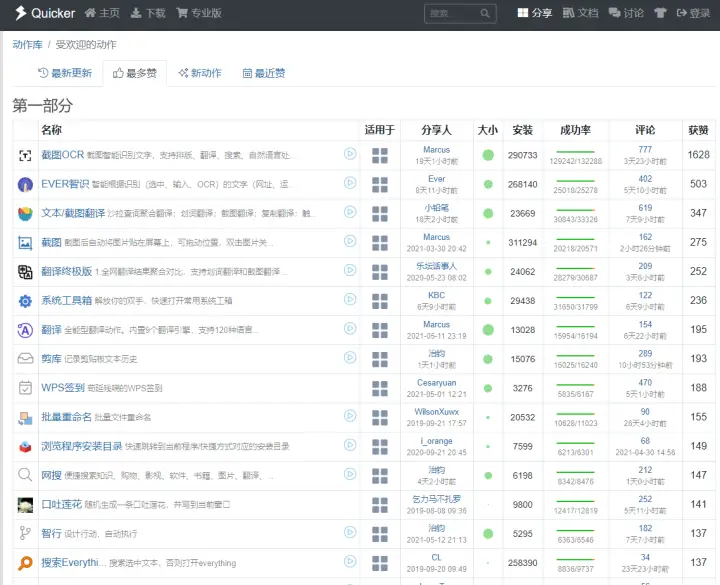720x585 pixels.
Task: Open sharer Cesaryuan profile link
Action: pos(436,382)
